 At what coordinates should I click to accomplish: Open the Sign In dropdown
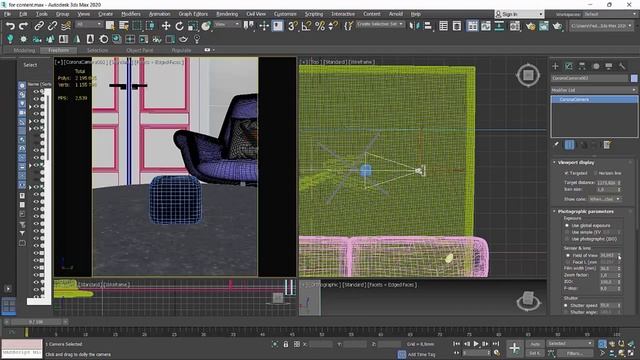coord(519,14)
